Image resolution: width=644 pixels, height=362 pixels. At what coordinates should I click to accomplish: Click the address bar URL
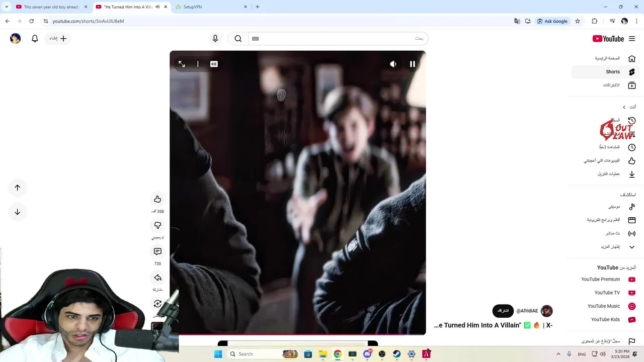88,21
